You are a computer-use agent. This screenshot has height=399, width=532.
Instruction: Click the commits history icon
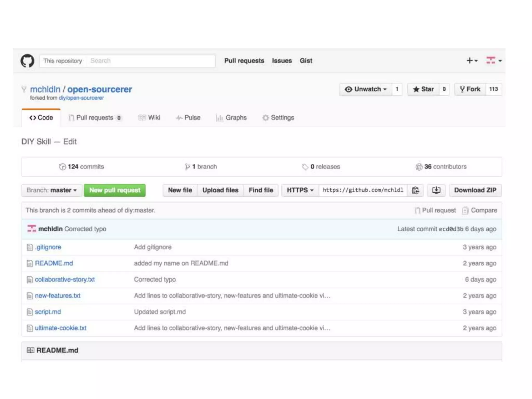[62, 167]
